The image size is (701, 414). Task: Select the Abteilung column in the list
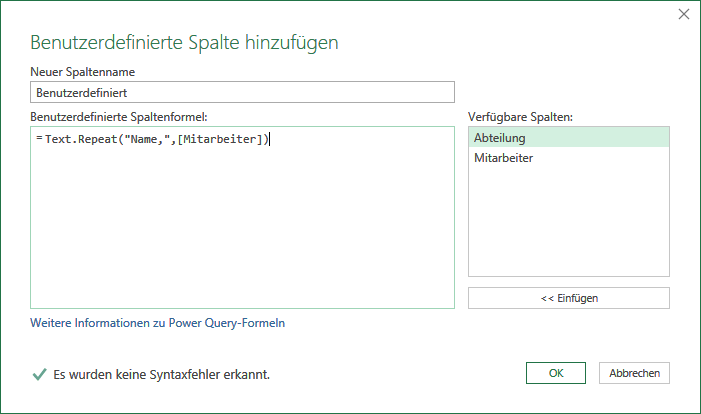click(569, 138)
